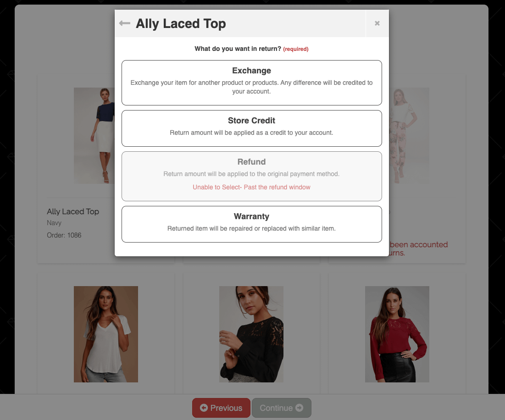Select the disabled Refund option
The width and height of the screenshot is (505, 420).
(251, 177)
